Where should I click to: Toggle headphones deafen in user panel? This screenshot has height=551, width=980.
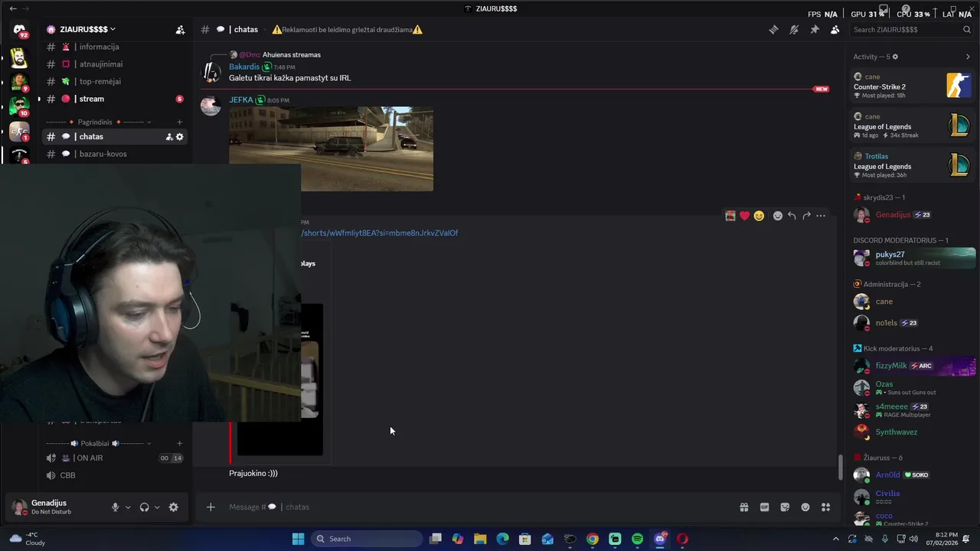(x=144, y=507)
